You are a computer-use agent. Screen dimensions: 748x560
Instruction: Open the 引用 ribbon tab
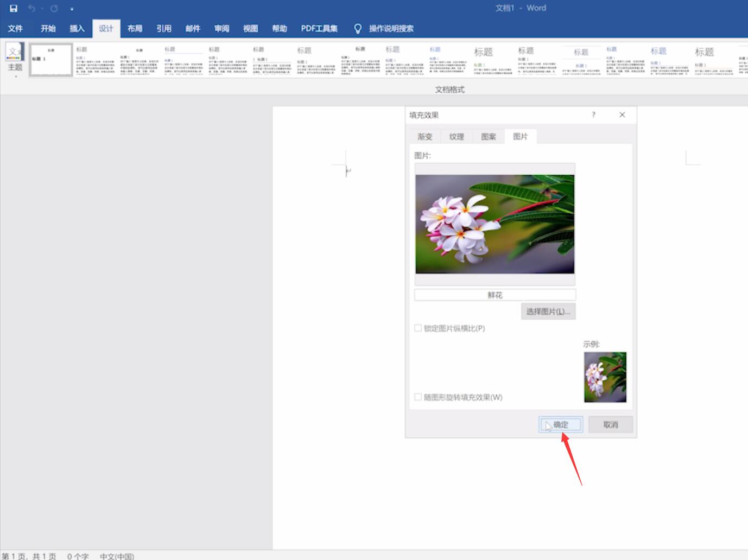(x=164, y=28)
